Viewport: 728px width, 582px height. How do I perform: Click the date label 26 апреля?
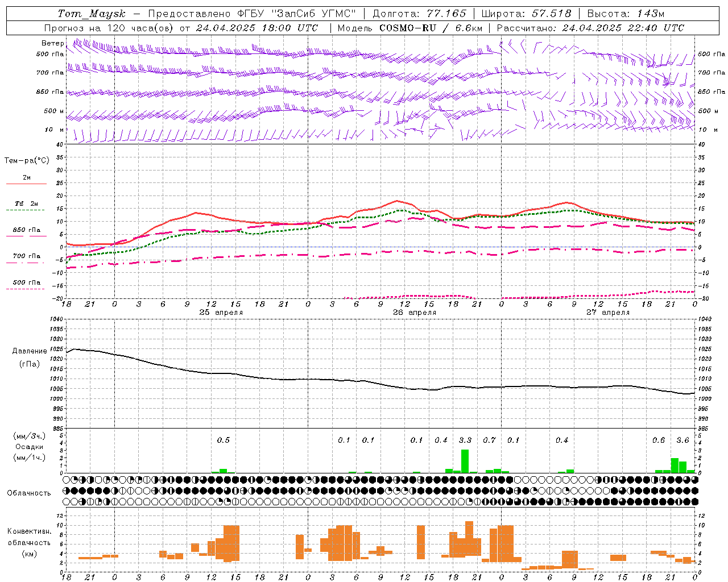pos(414,313)
